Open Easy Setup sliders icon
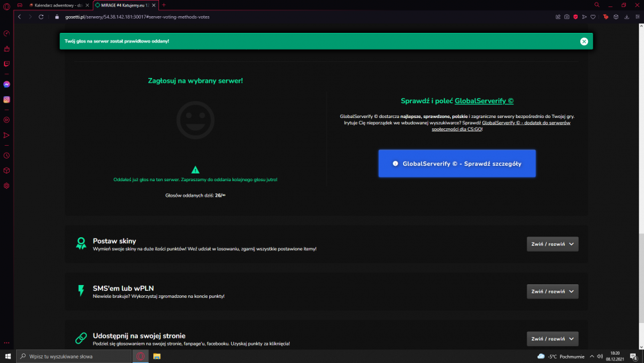 pos(638,17)
